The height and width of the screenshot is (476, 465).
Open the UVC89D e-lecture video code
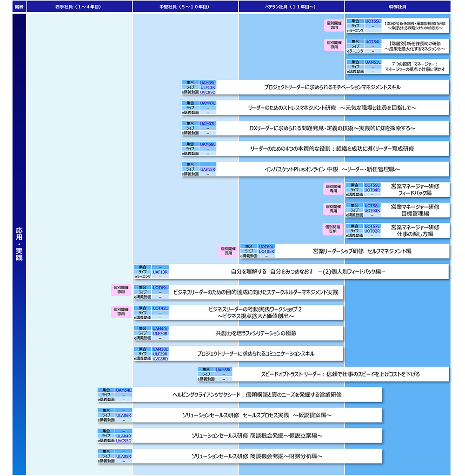click(207, 92)
